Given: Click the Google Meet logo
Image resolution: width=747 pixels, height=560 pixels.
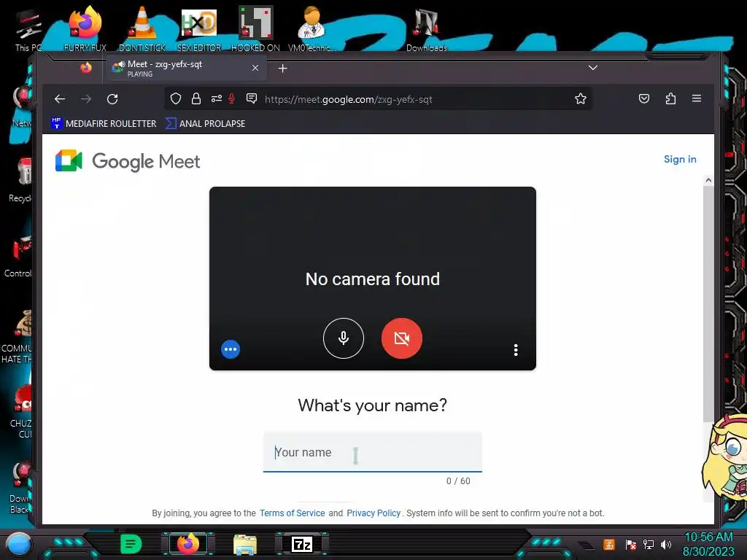Looking at the screenshot, I should click(128, 161).
